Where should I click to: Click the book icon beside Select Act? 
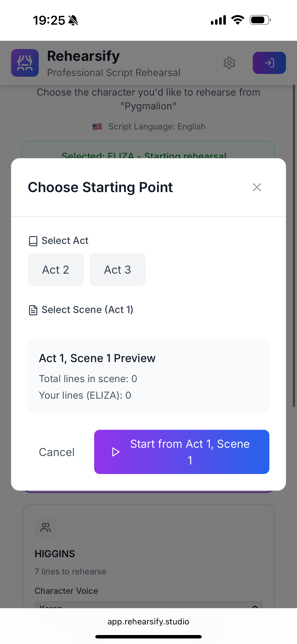[33, 241]
